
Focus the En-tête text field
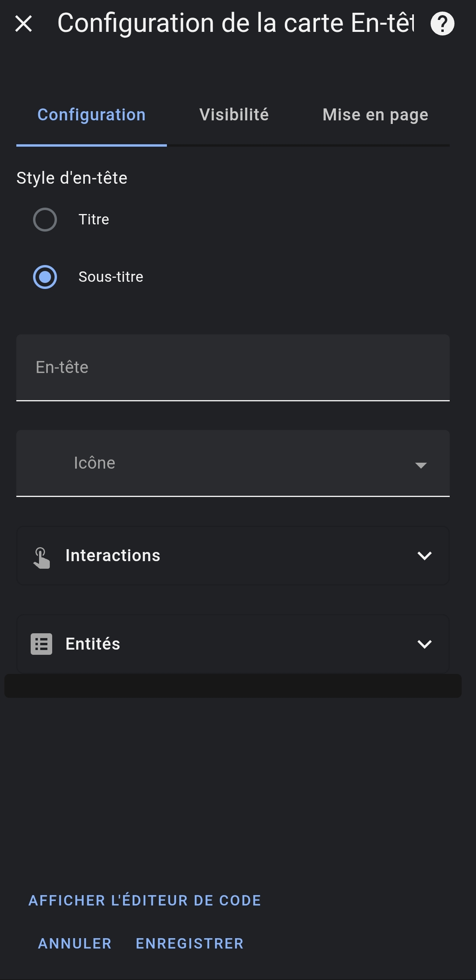click(233, 367)
